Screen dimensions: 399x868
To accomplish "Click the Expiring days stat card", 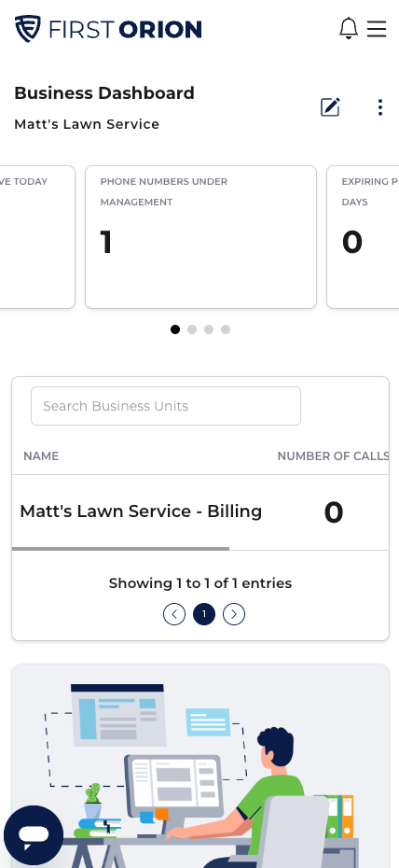I will 363,237.
